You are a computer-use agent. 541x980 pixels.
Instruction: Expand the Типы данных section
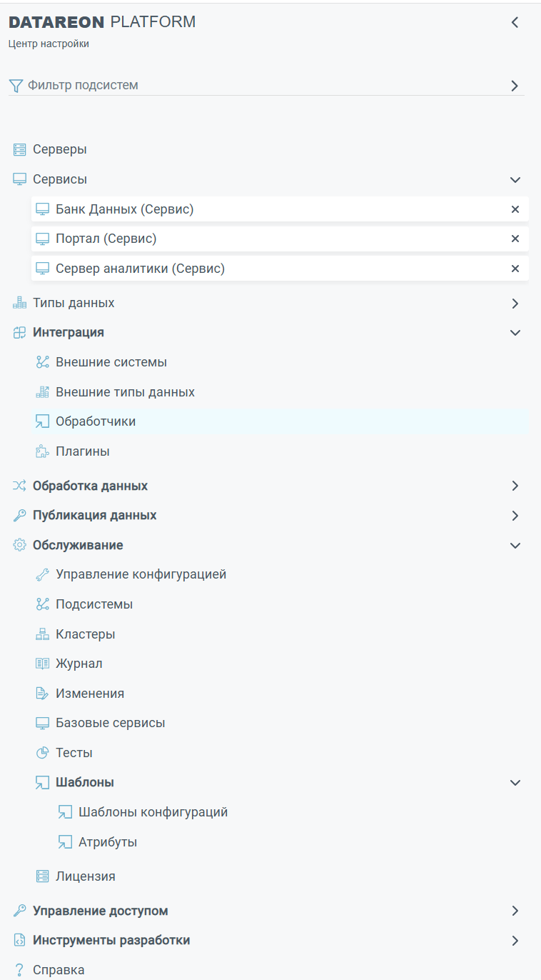click(x=515, y=302)
